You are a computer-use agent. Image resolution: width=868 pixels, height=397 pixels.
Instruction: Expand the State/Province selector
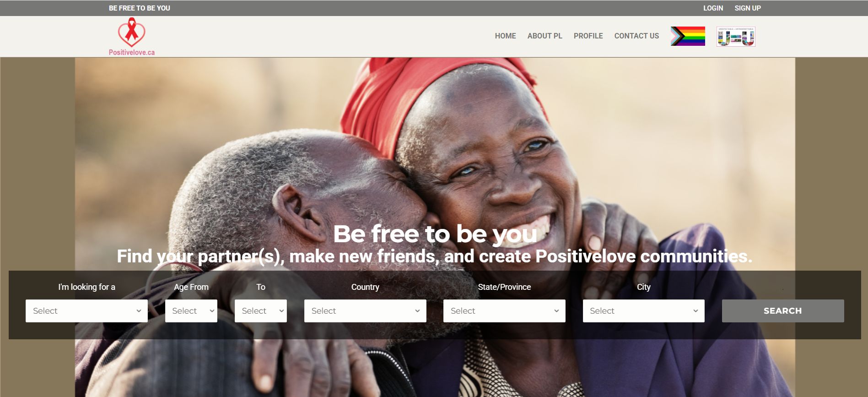504,311
